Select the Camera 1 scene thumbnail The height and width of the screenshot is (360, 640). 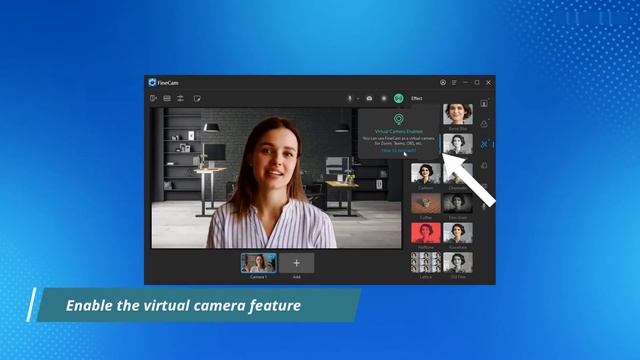click(x=258, y=263)
